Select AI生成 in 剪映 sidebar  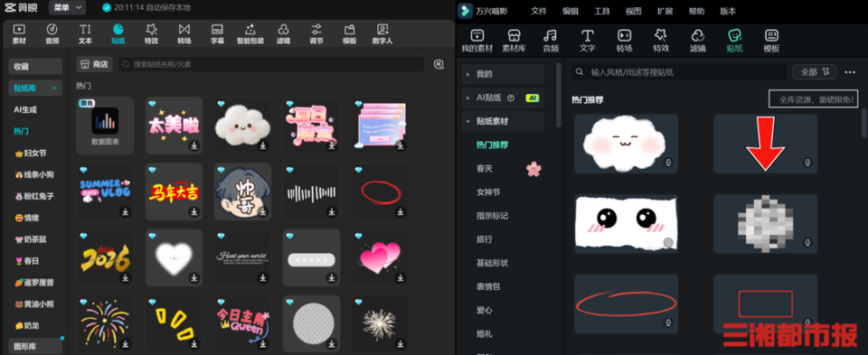(25, 109)
